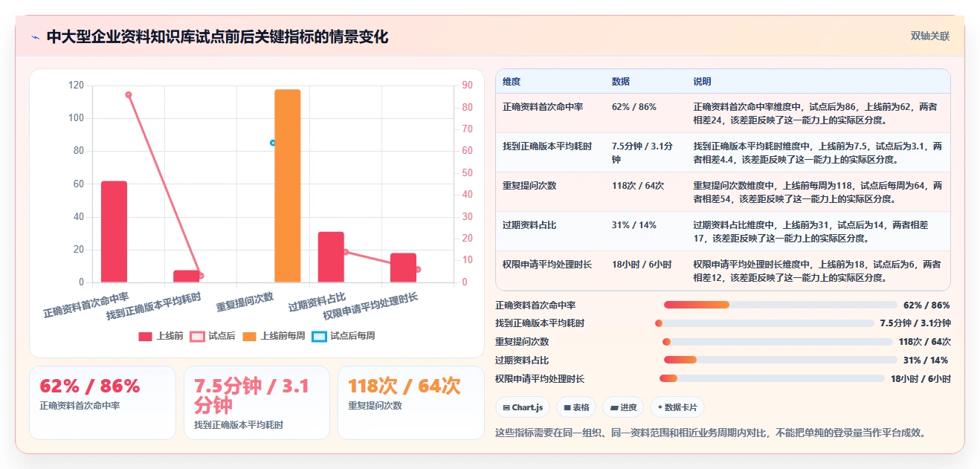Screen dimensions: 980x469
Task: Toggle the 上线前每周 legend item
Action: pyautogui.click(x=274, y=336)
